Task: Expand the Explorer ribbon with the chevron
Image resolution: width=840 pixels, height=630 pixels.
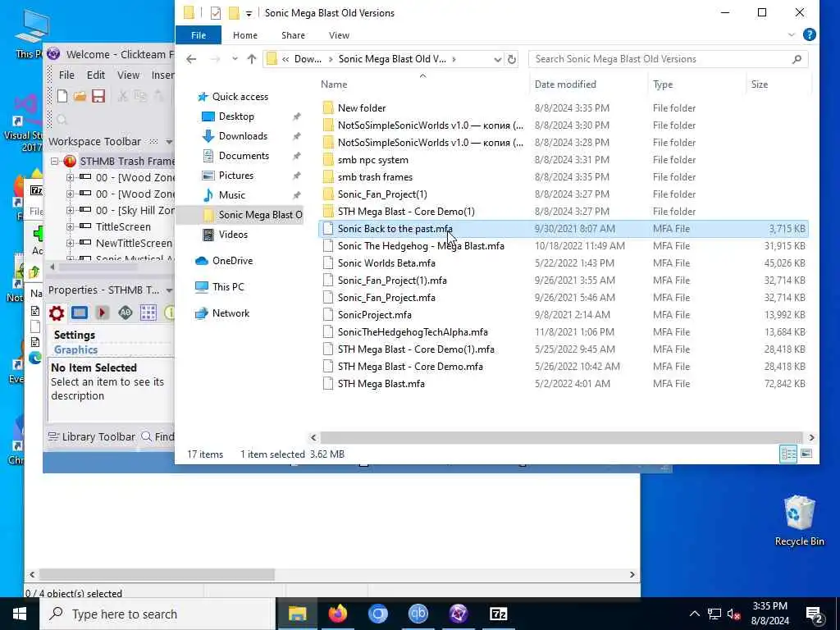Action: [792, 34]
